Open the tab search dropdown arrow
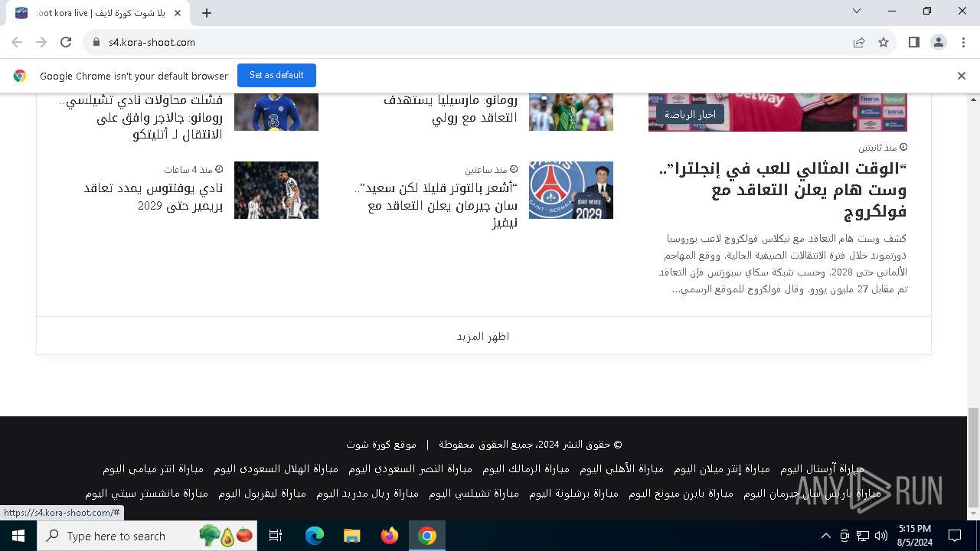 857,11
